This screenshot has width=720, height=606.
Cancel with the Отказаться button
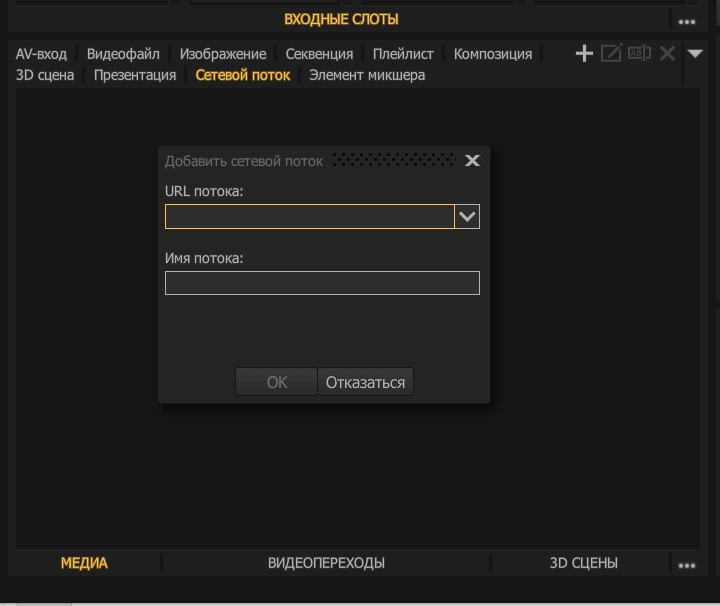pyautogui.click(x=366, y=382)
